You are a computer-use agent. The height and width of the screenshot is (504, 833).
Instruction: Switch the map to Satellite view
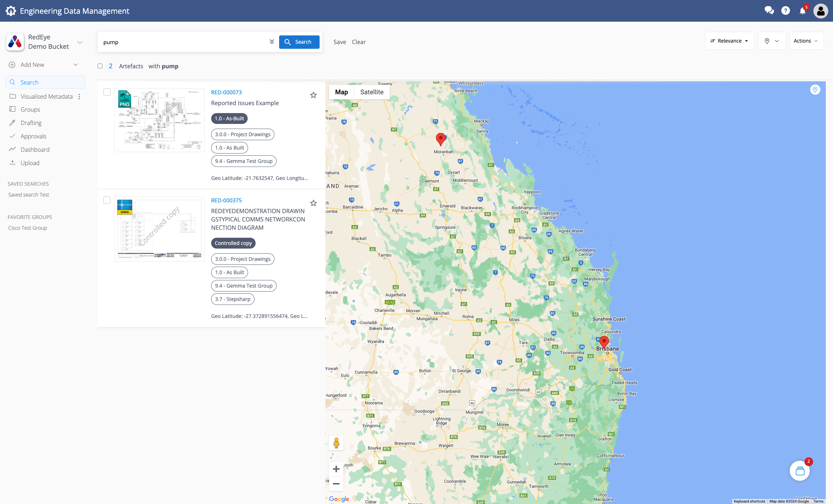pyautogui.click(x=372, y=92)
